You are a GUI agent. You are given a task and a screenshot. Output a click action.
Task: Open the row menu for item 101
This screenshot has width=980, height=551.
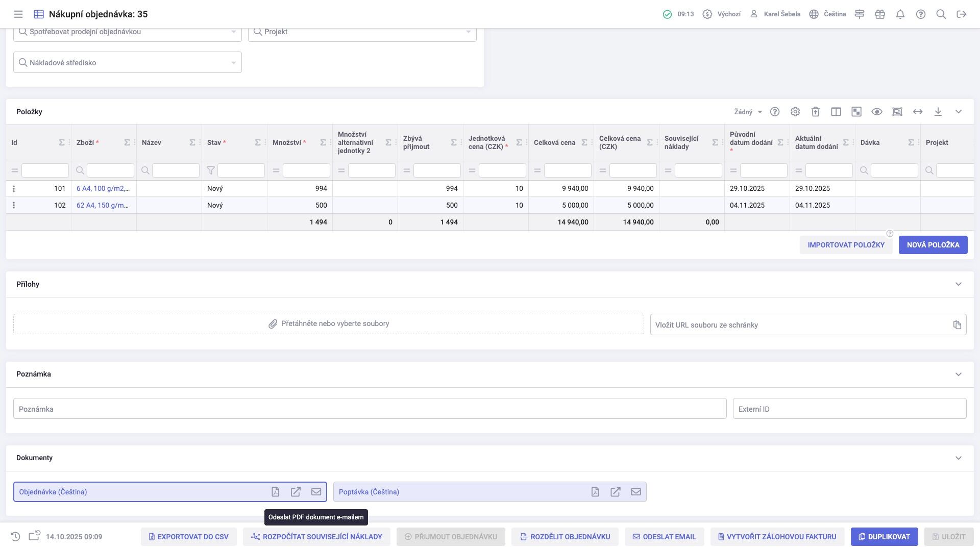14,189
